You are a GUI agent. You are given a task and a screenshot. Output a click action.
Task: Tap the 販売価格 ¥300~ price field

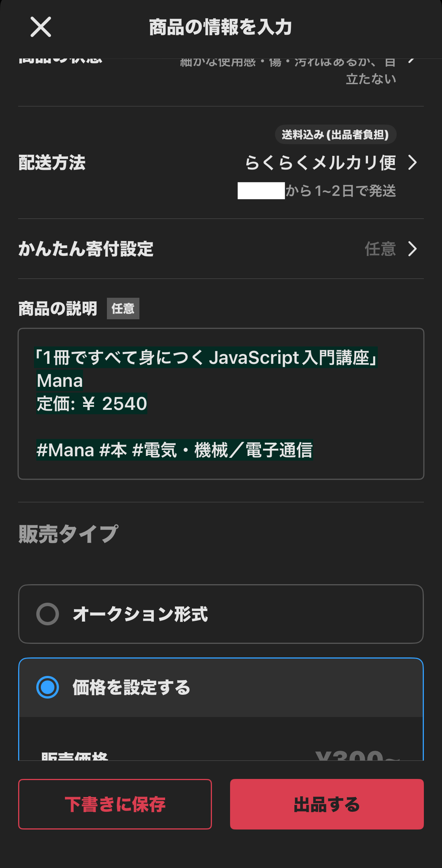[357, 756]
